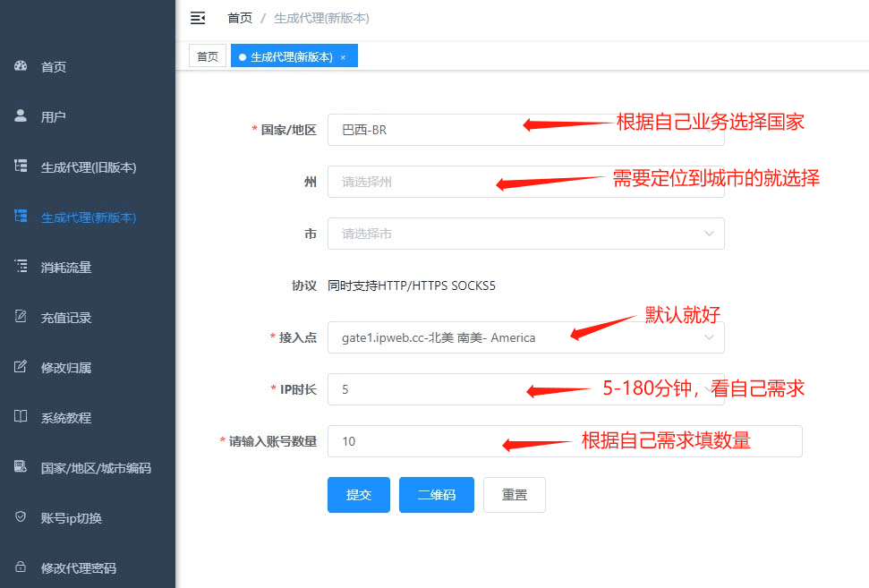Screen dimensions: 869x588
Task: Expand the 市 dropdown arrow
Action: [709, 234]
